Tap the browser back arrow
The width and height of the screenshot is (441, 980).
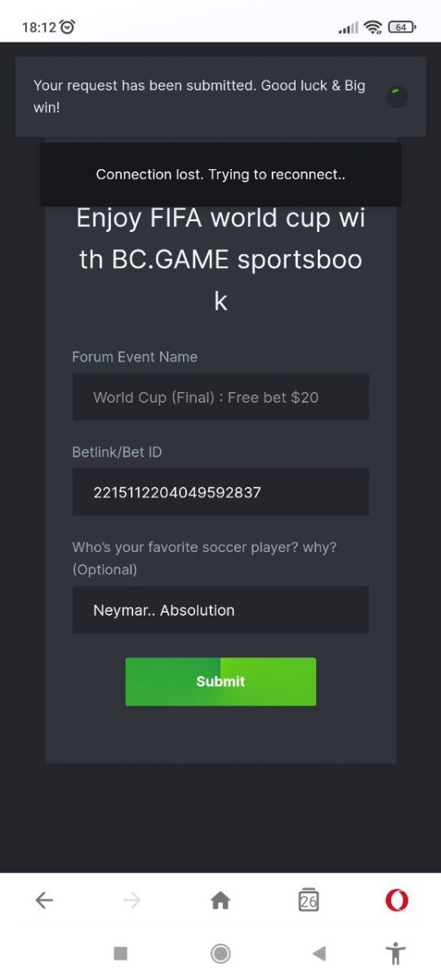(x=44, y=900)
